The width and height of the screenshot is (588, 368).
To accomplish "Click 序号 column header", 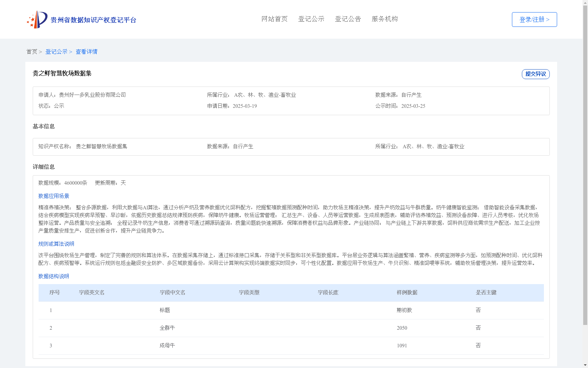I will tap(55, 293).
